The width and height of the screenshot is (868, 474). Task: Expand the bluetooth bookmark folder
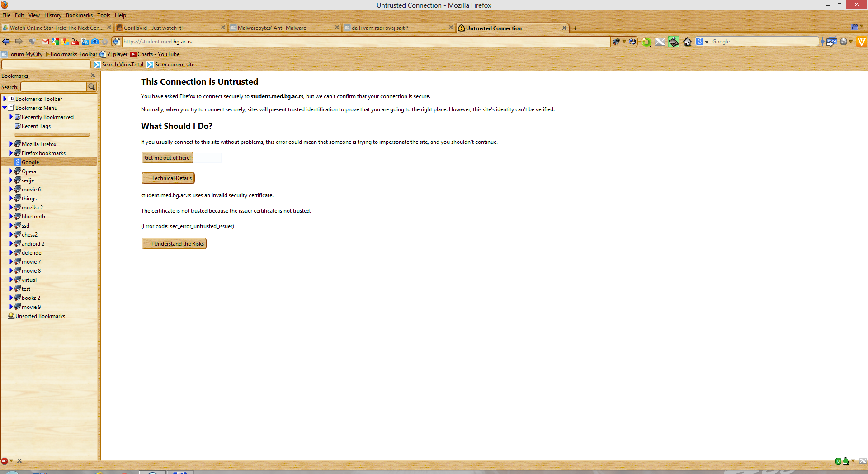click(x=11, y=216)
